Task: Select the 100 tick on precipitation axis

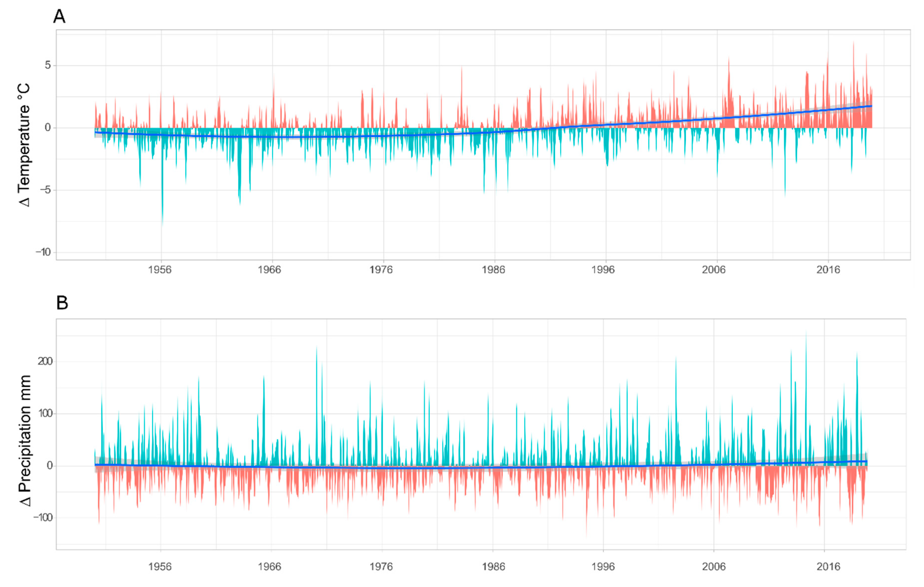Action: 45,413
